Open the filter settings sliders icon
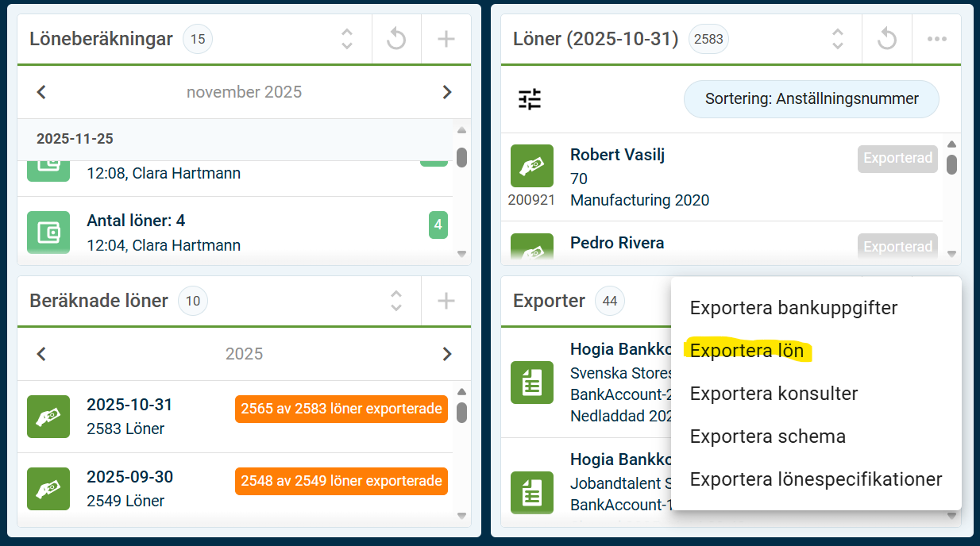Viewport: 980px width, 546px height. (x=530, y=99)
